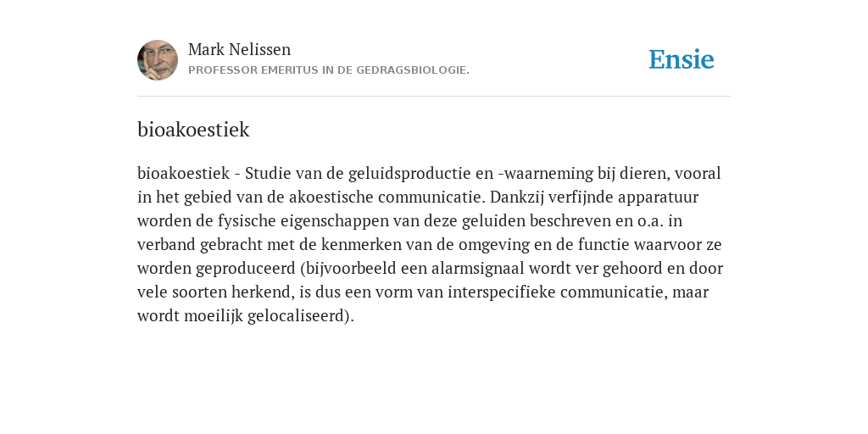Viewport: 868px width, 434px height.
Task: Click the word 'interspecifieke' in the text
Action: [502, 292]
